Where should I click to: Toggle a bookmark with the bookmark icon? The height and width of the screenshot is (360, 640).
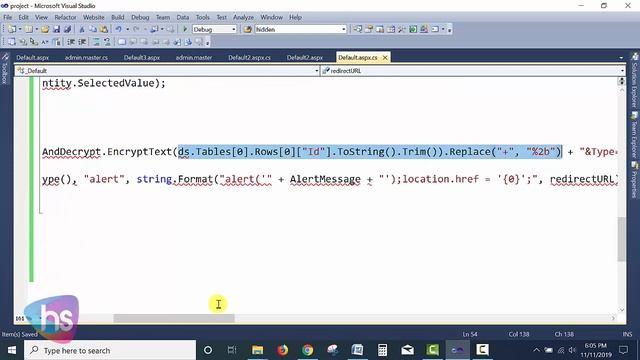pos(122,42)
